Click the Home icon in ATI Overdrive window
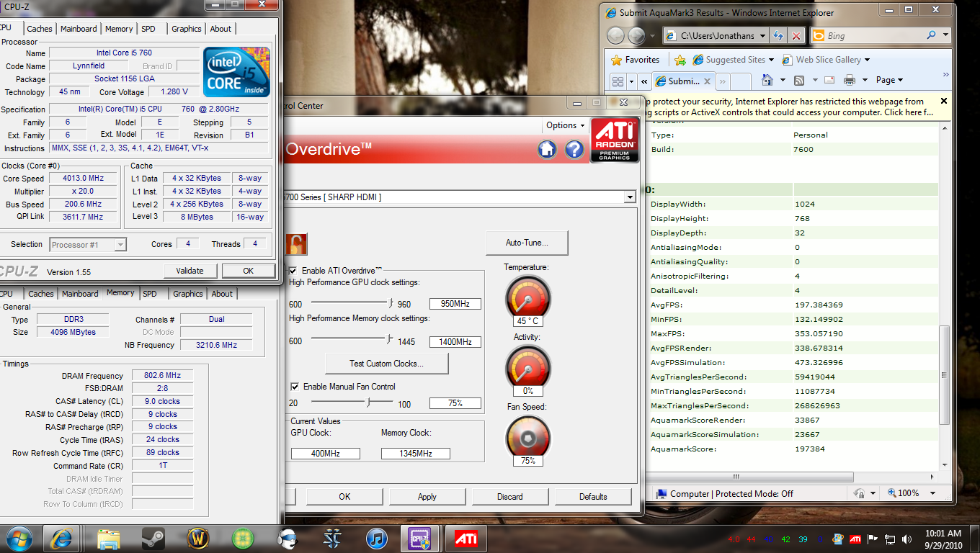Image resolution: width=980 pixels, height=553 pixels. tap(547, 150)
